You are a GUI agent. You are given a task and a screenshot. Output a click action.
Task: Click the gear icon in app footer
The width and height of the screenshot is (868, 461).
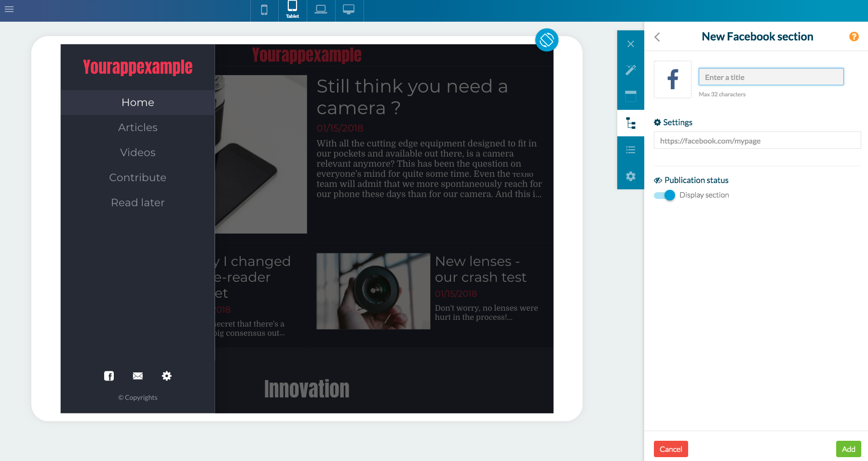167,376
